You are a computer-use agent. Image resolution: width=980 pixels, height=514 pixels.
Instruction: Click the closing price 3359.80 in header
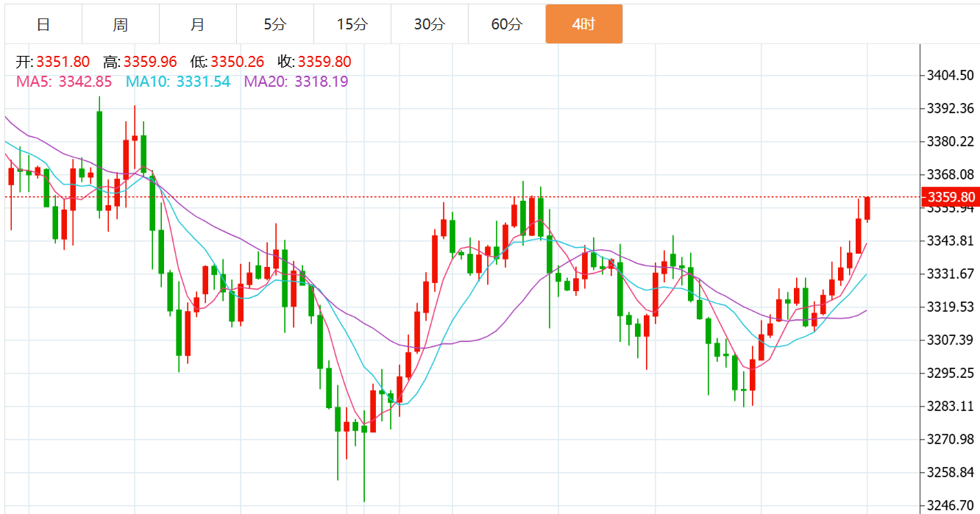click(324, 62)
